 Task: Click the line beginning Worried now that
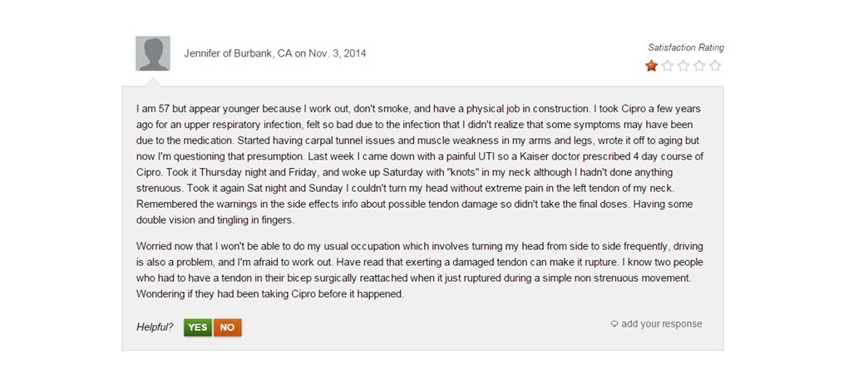(x=420, y=246)
